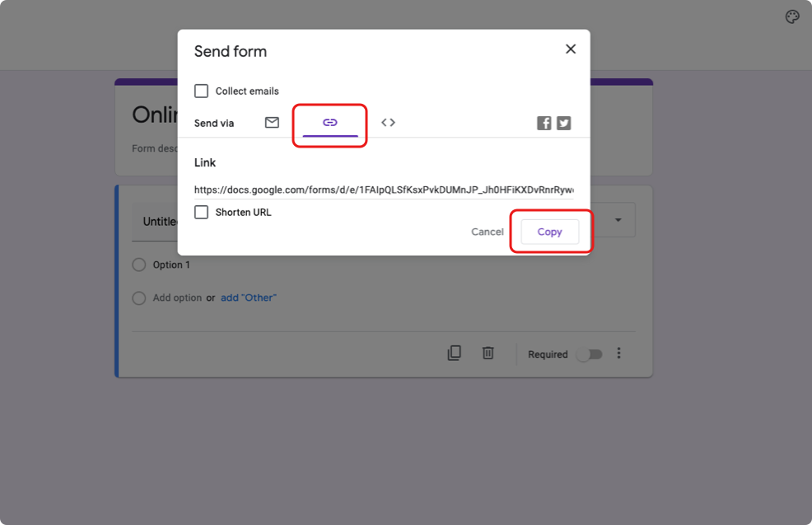
Task: Select the email send option icon
Action: 272,122
